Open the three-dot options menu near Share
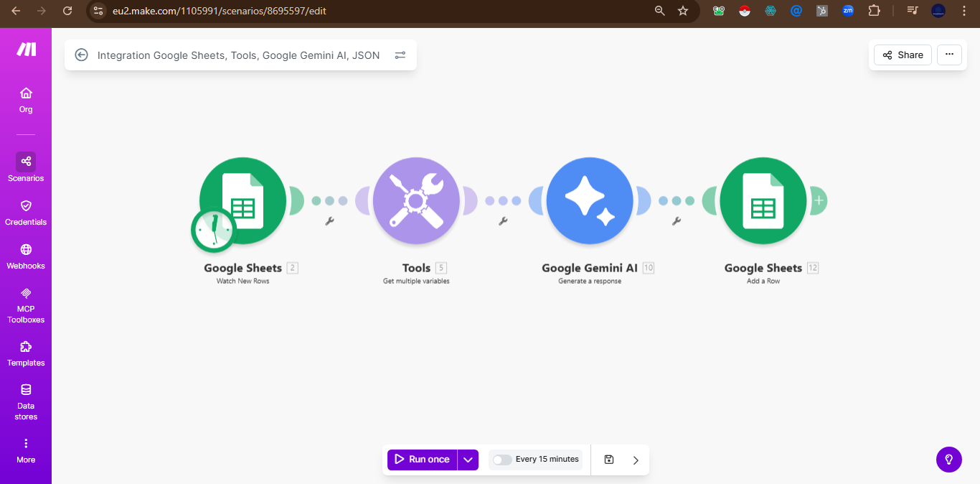Image resolution: width=980 pixels, height=484 pixels. pos(949,55)
